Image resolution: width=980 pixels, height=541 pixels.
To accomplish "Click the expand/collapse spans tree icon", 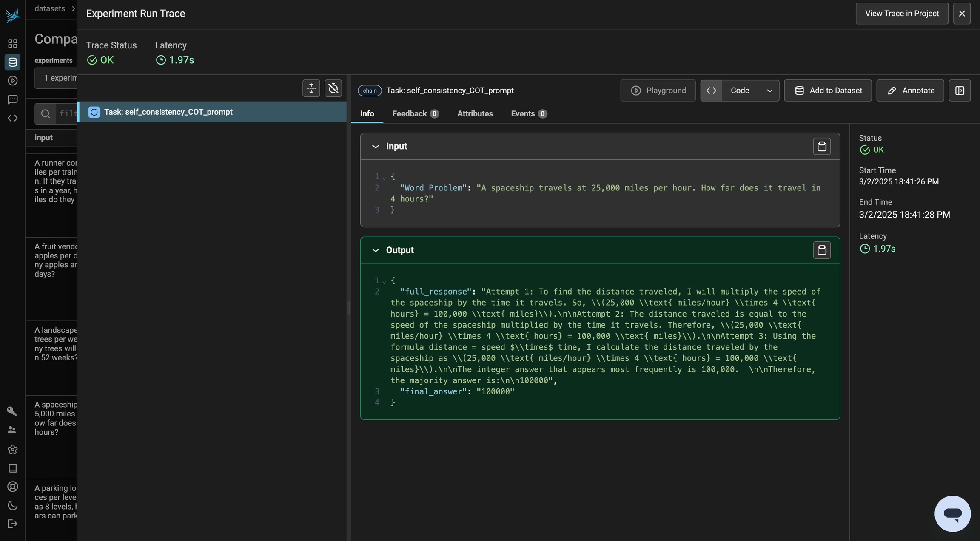I will point(311,88).
